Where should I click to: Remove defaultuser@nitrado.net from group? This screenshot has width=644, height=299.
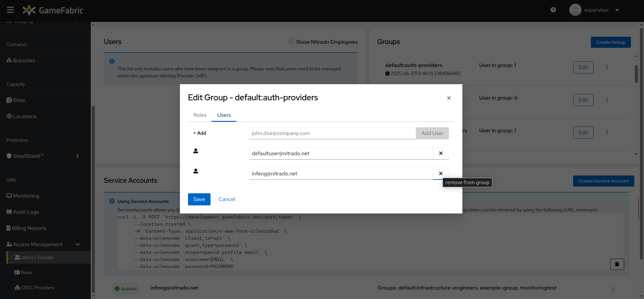coord(441,154)
